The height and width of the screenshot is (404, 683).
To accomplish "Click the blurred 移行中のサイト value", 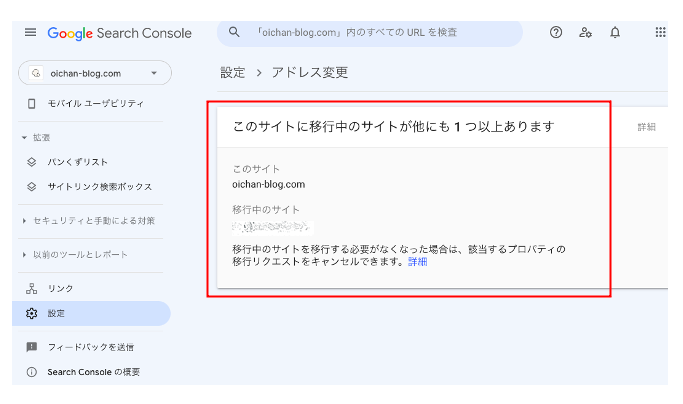I will pyautogui.click(x=270, y=227).
